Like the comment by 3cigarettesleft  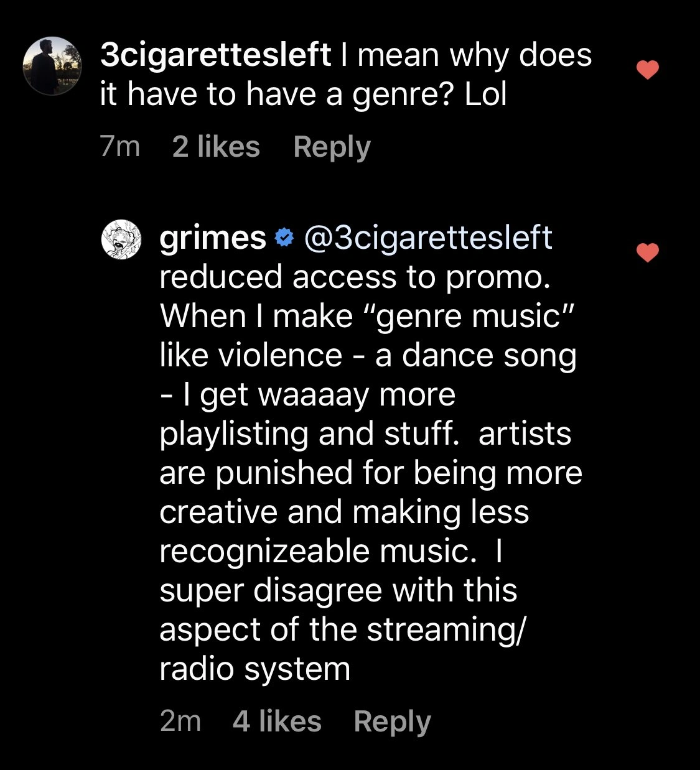point(648,70)
